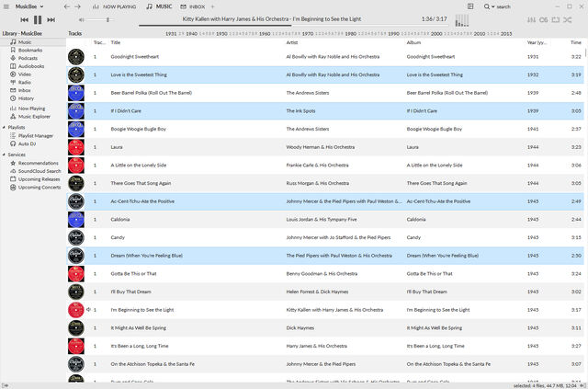Open the hamburger main menu
The image size is (588, 389).
coord(6,6)
